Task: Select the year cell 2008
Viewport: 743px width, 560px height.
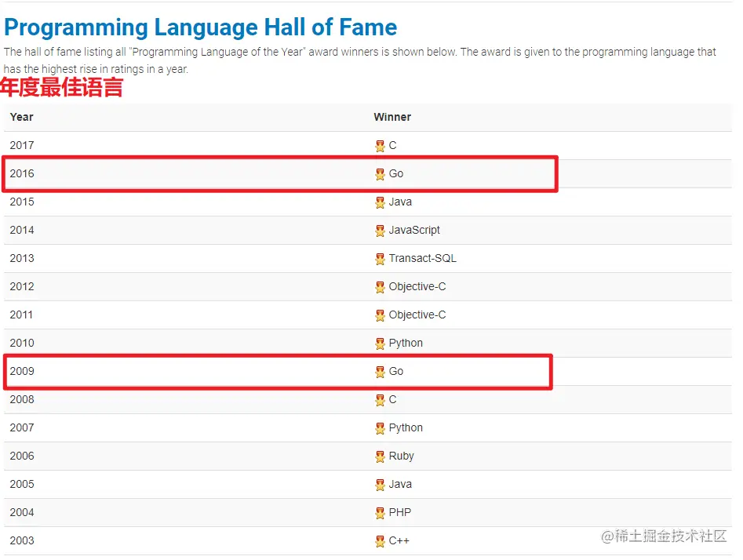Action: point(22,399)
